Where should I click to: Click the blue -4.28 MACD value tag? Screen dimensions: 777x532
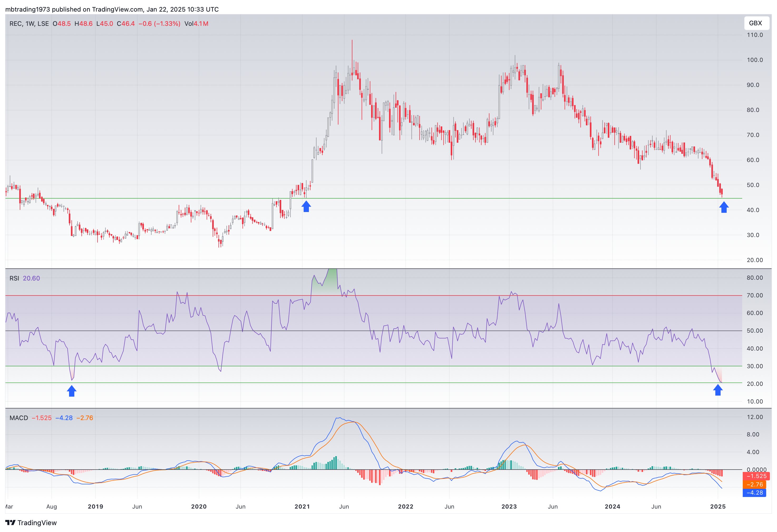pyautogui.click(x=755, y=492)
